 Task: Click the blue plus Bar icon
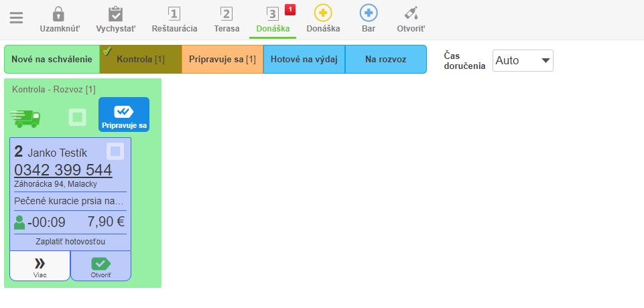(x=368, y=14)
